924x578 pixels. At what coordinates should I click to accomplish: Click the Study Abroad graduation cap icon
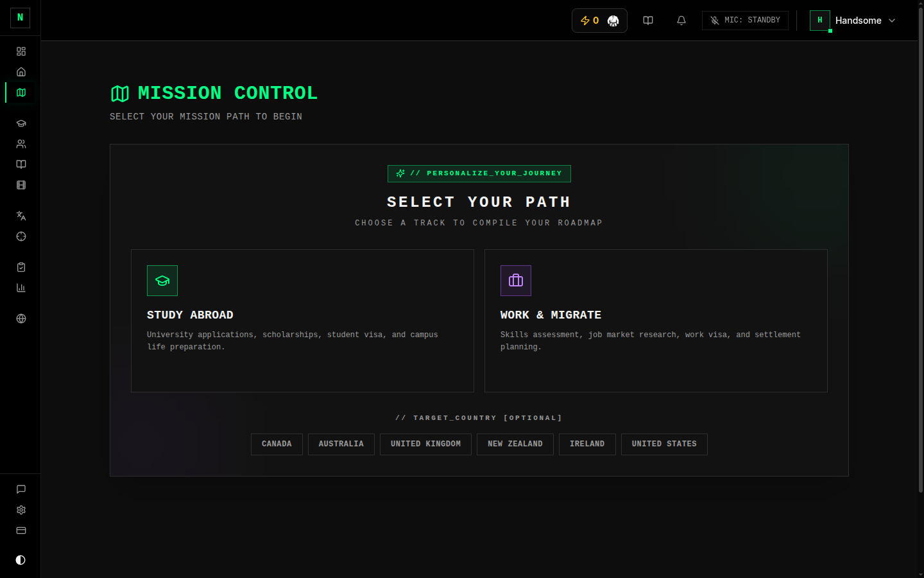[x=162, y=281]
